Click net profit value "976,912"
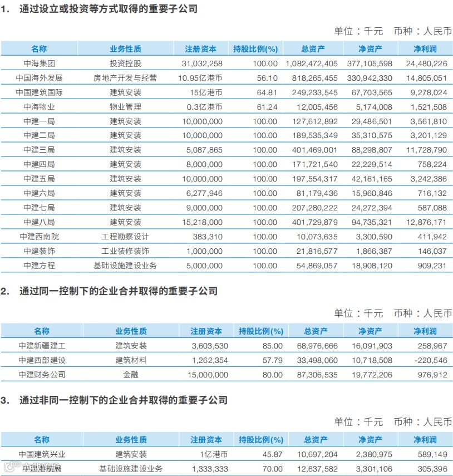 coord(432,375)
